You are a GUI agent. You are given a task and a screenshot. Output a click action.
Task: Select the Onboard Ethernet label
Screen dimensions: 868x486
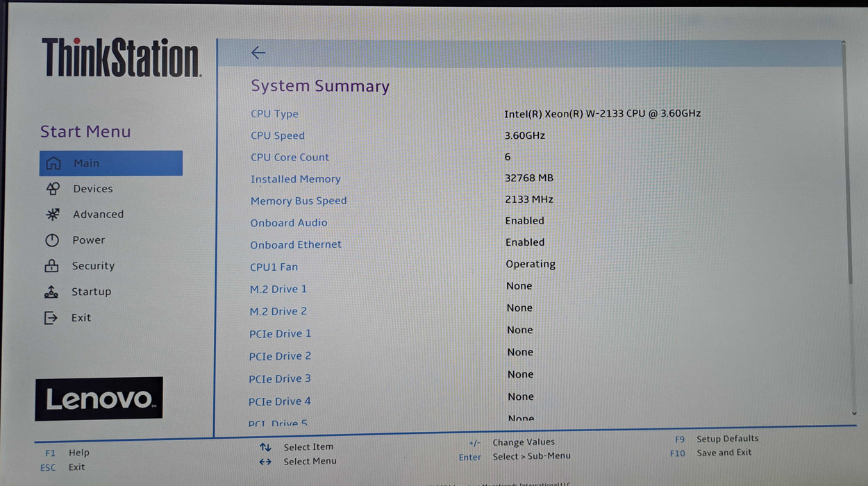click(296, 245)
